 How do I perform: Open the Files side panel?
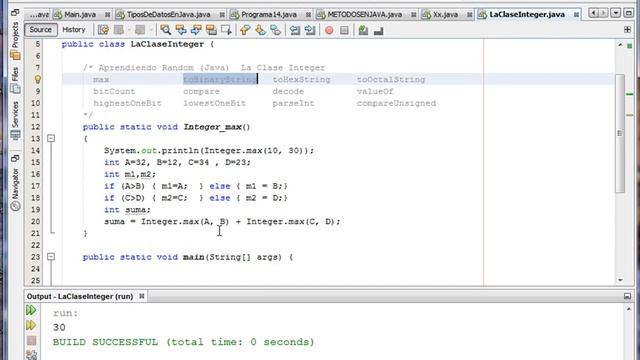15,79
